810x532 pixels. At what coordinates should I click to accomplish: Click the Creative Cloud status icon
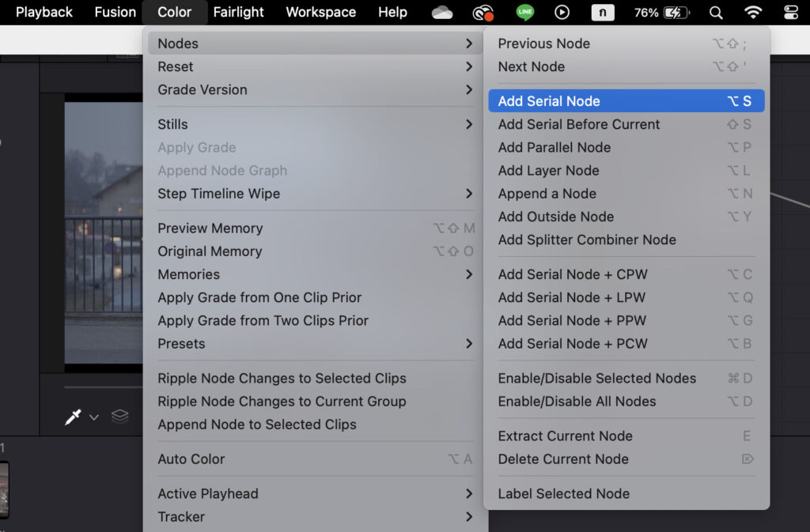pyautogui.click(x=483, y=12)
